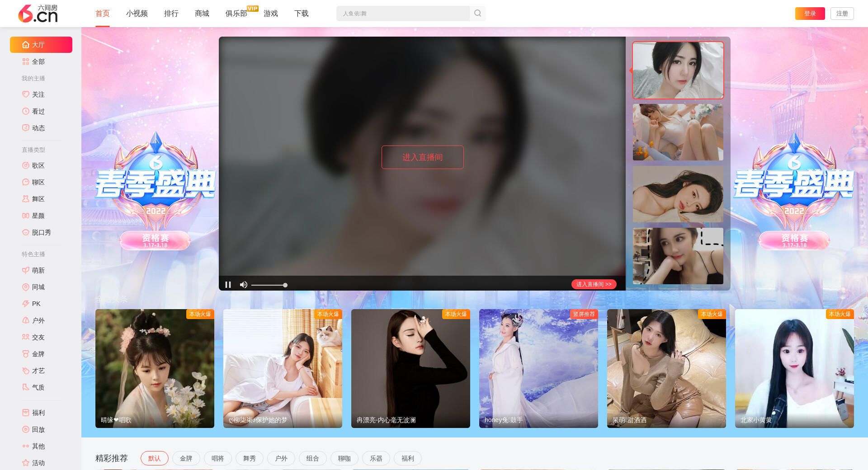The height and width of the screenshot is (470, 868).
Task: Click the 星颜 icon in sidebar
Action: coord(26,216)
